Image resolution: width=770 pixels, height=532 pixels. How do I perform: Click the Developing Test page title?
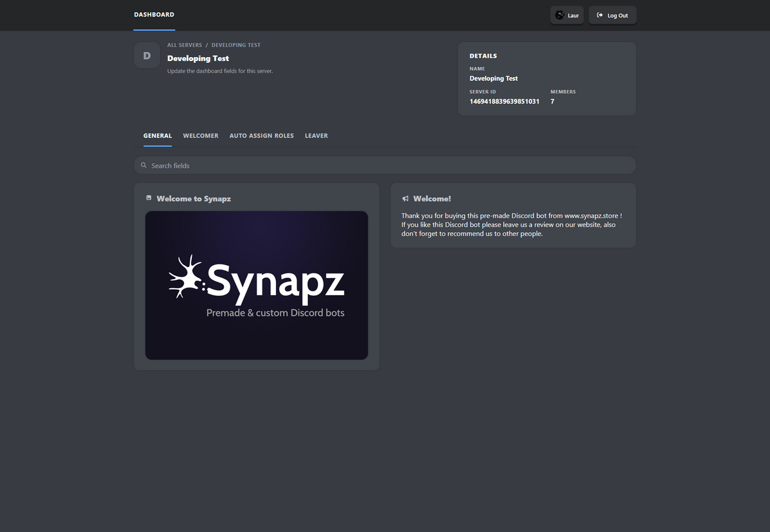[198, 58]
